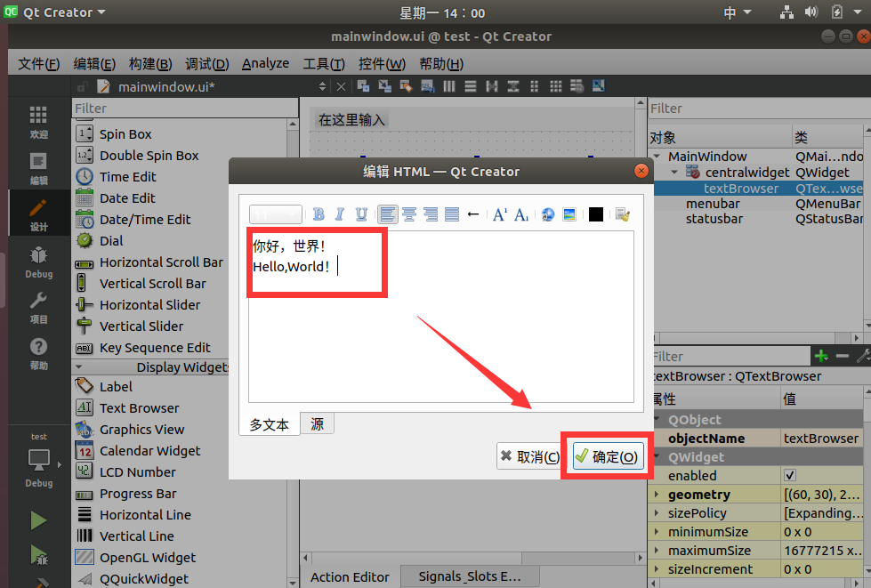Viewport: 871px width, 588px height.
Task: Toggle italic formatting in HTML editor
Action: click(339, 214)
